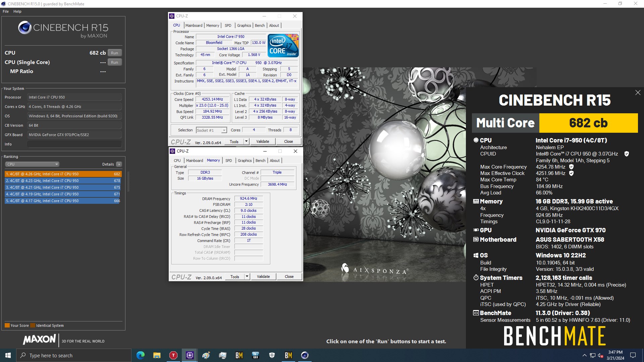Click the Max Effective Clock verified badge
This screenshot has width=644, height=362.
coord(571,173)
